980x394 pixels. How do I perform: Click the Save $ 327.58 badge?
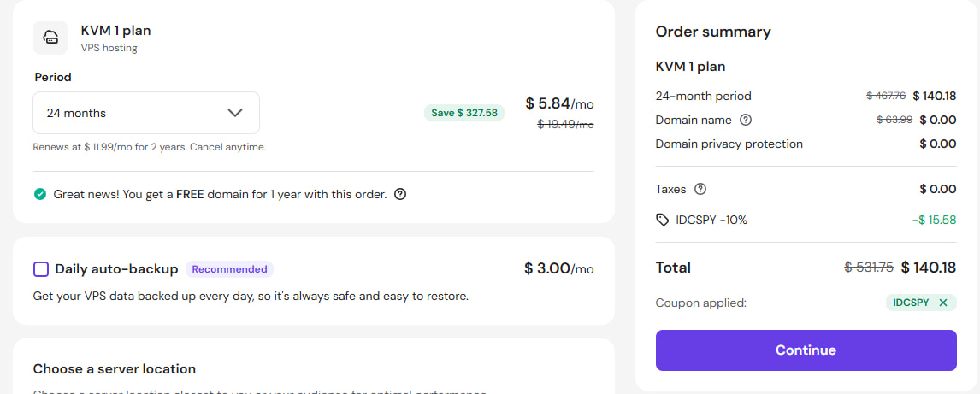pyautogui.click(x=464, y=113)
